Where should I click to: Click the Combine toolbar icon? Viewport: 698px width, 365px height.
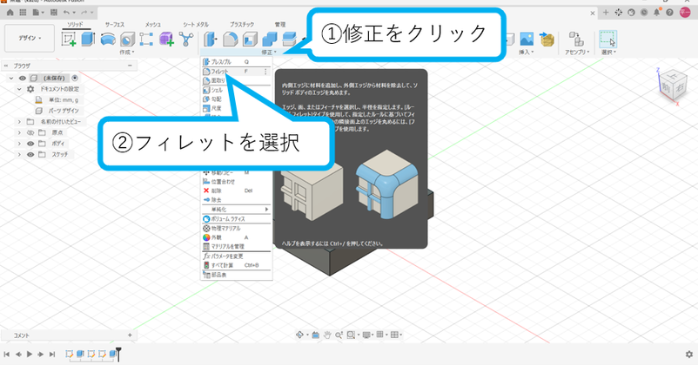269,39
